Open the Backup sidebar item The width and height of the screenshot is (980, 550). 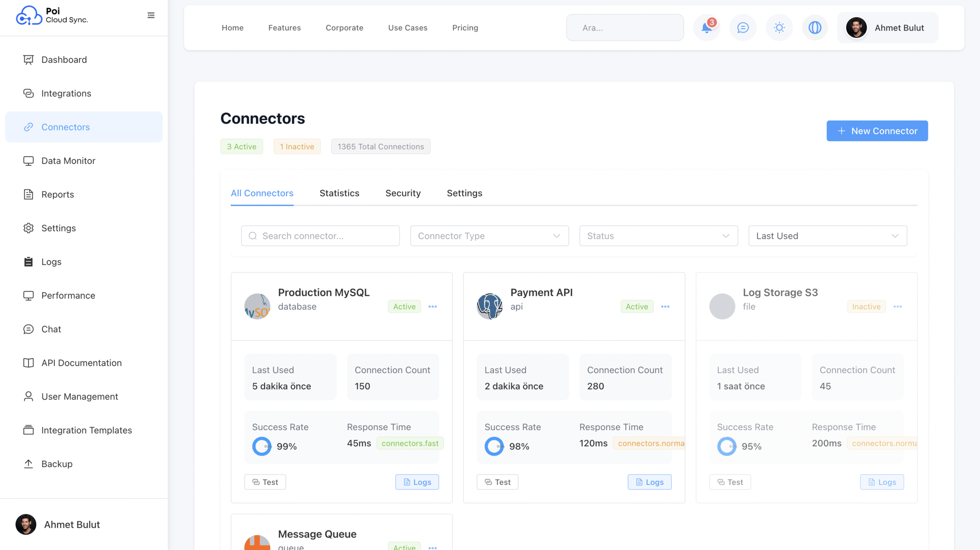(57, 464)
